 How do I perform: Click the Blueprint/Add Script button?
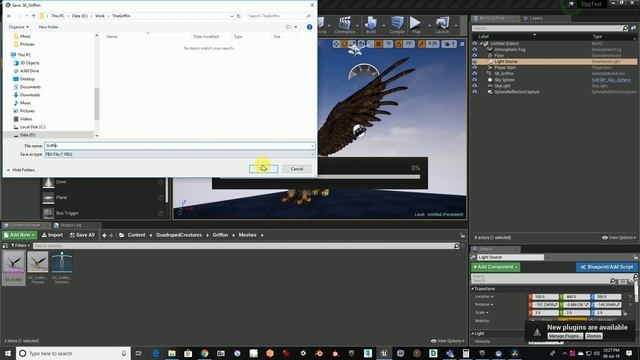point(607,267)
